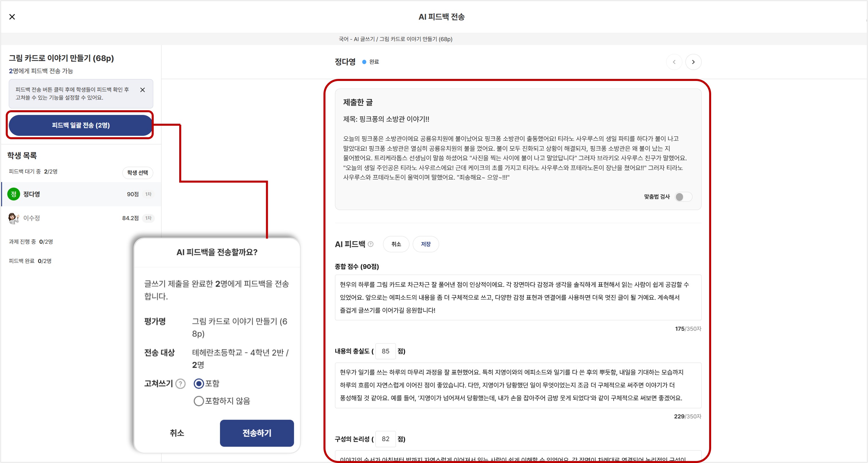Viewport: 868px width, 463px height.
Task: Toggle the 맞춤법 검사 switch
Action: 683,197
